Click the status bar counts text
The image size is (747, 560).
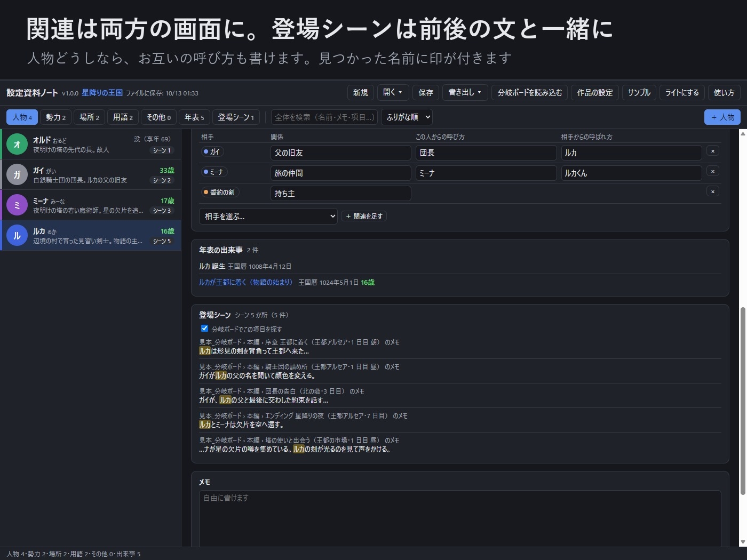click(74, 554)
